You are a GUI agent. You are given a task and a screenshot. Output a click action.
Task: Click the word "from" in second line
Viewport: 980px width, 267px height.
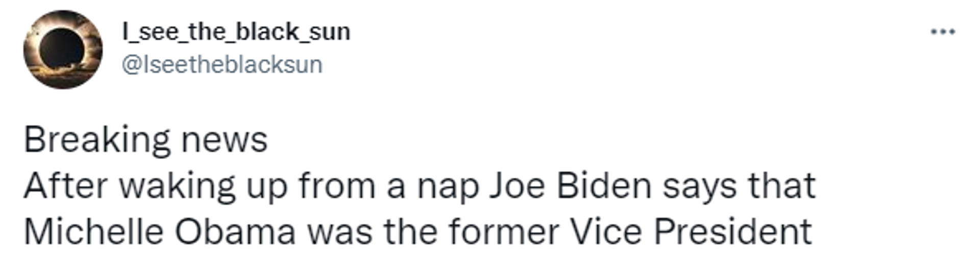[x=337, y=185]
